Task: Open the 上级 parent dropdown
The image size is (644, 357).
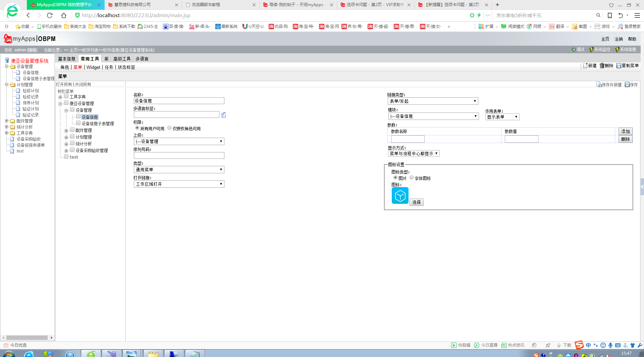Action: point(179,141)
